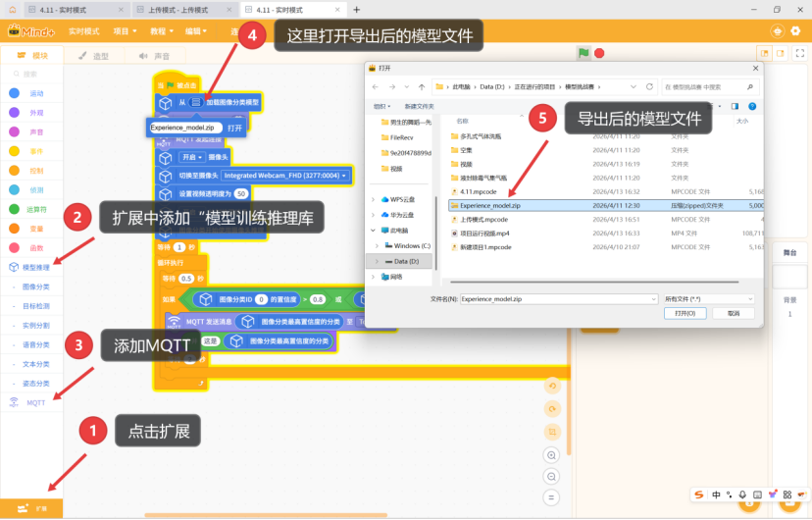Expand the file type filter 所有文件 (*.*)
This screenshot has width=812, height=520.
coord(710,297)
